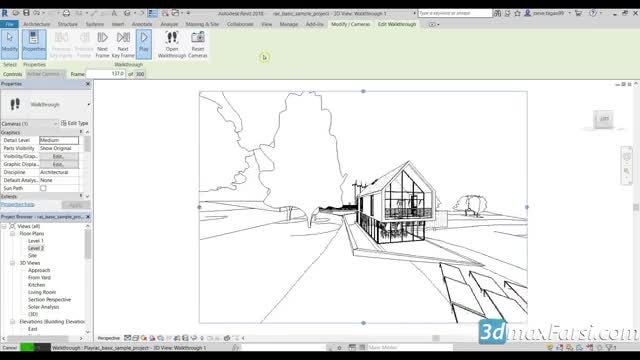The image size is (640, 360).
Task: Click the Next Key Frame icon
Action: tap(123, 44)
